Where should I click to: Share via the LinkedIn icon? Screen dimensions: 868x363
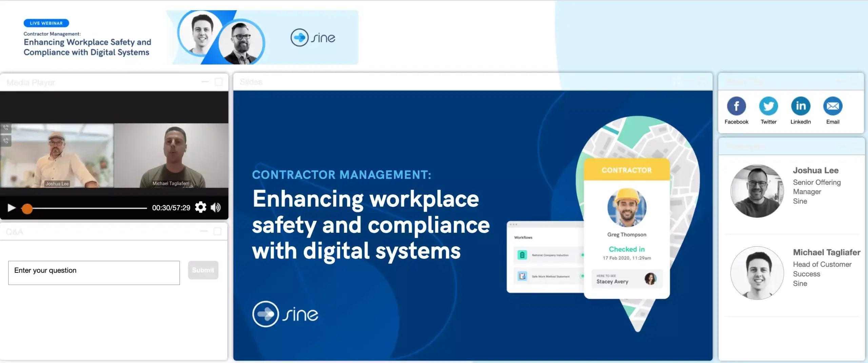click(801, 106)
